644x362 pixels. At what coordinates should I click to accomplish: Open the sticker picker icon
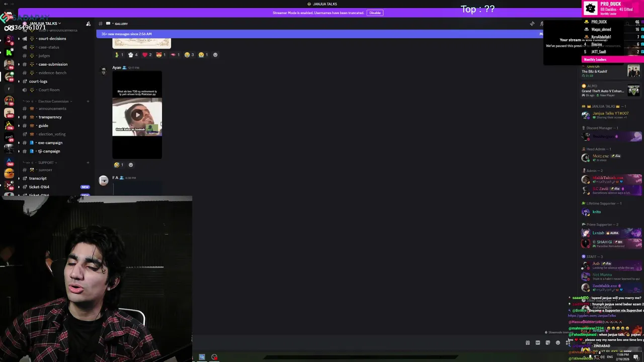point(548,343)
